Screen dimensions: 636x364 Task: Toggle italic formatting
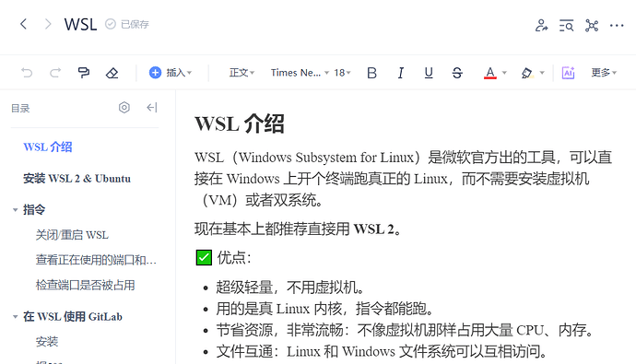(400, 73)
